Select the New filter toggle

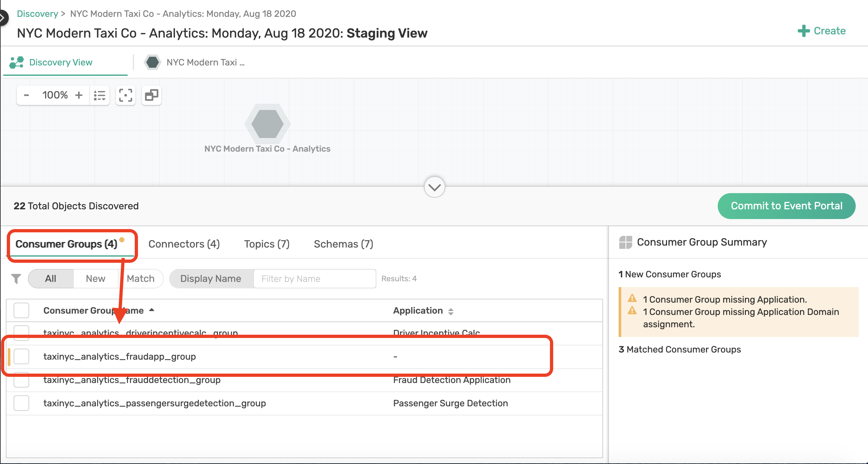tap(95, 278)
